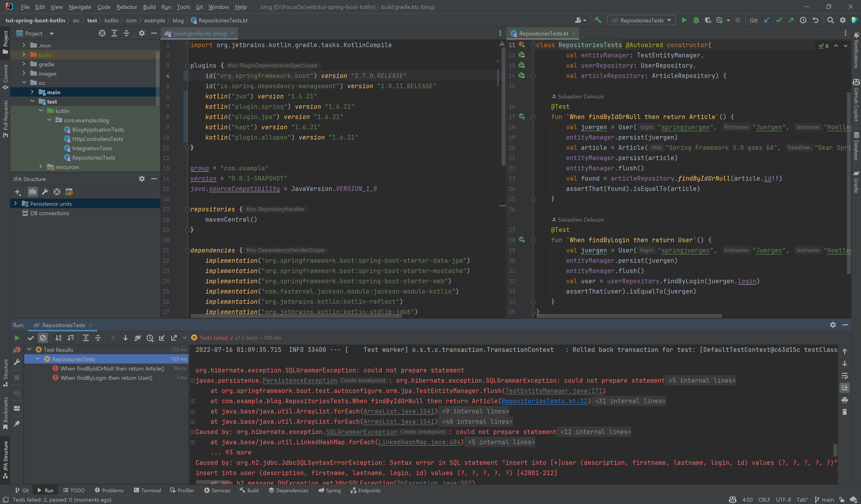Open IDE settings gear in top toolbar
861x504 pixels.
843,21
